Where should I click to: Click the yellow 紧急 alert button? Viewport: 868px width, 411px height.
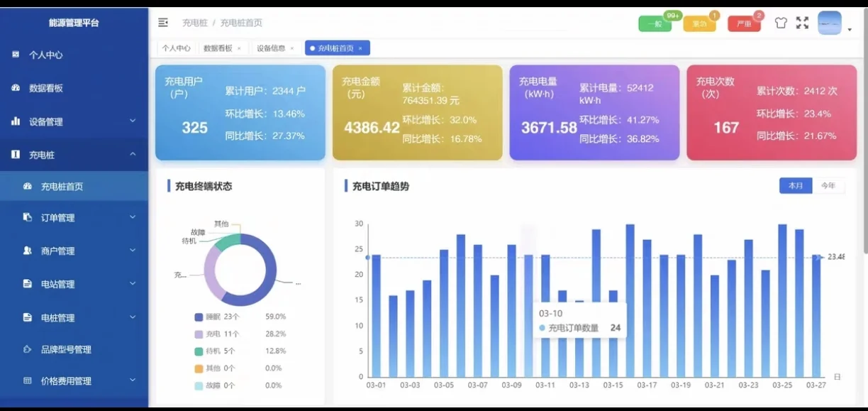point(699,23)
